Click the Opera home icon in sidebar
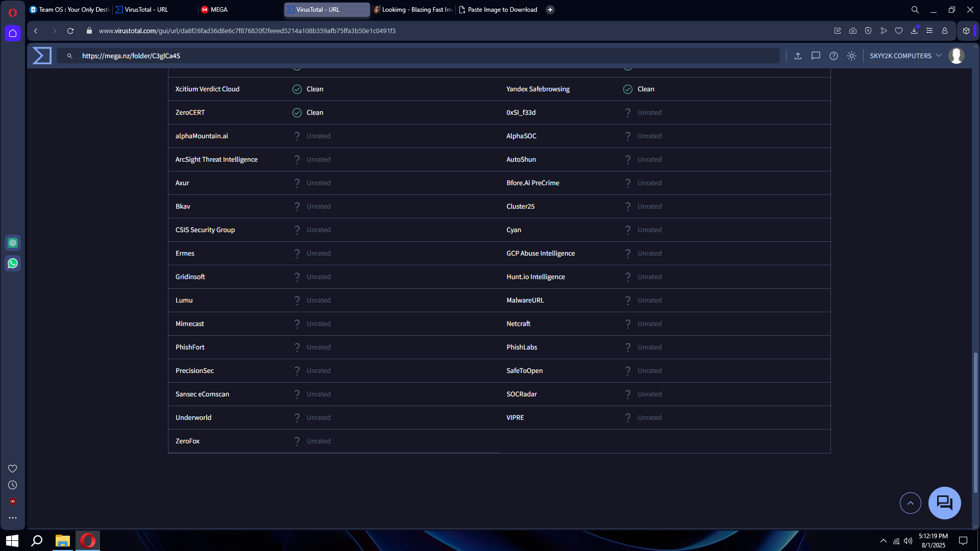980x551 pixels. pos(13,33)
